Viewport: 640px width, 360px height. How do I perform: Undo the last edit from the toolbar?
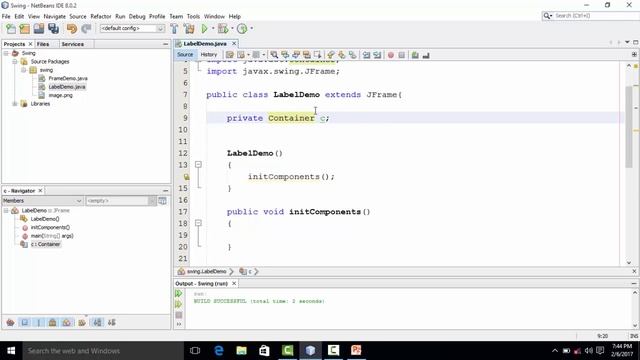point(72,29)
